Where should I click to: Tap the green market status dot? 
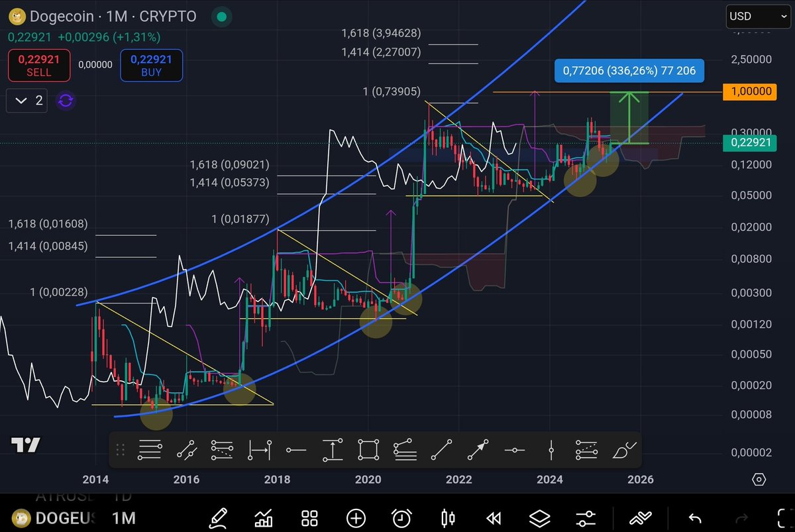tap(222, 17)
